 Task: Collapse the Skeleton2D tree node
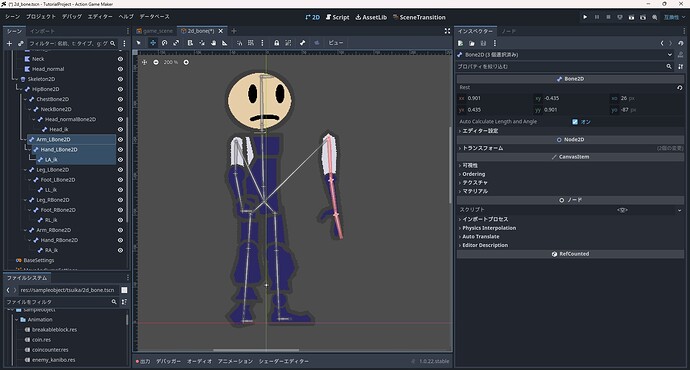[16, 79]
